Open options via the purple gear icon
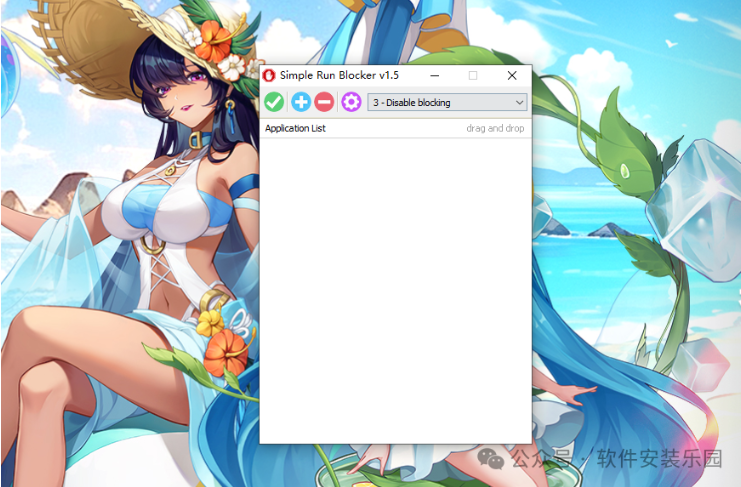The image size is (741, 487). [350, 102]
